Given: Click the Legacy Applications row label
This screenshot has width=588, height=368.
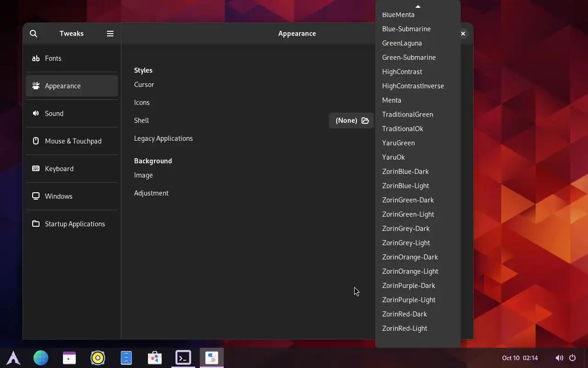Looking at the screenshot, I should click(x=164, y=138).
